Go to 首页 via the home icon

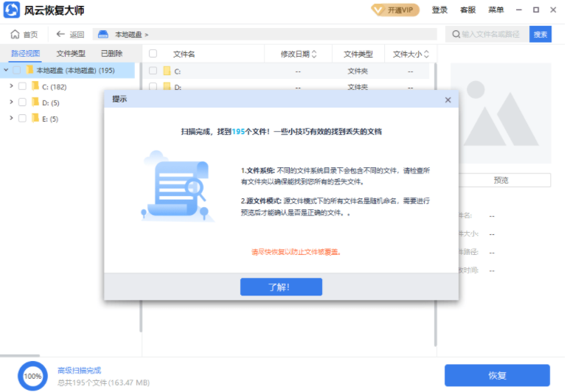15,34
